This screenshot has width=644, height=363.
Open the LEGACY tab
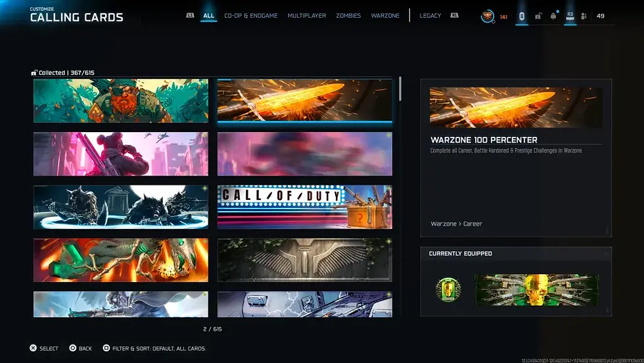pyautogui.click(x=430, y=16)
